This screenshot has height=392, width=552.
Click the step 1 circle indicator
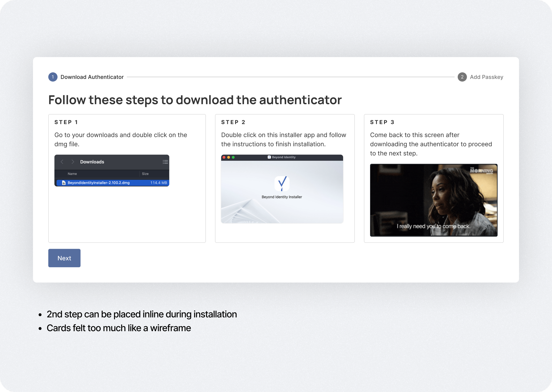(53, 77)
